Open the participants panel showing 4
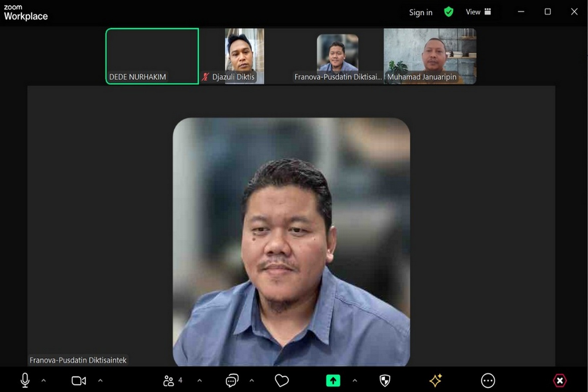 [x=173, y=381]
